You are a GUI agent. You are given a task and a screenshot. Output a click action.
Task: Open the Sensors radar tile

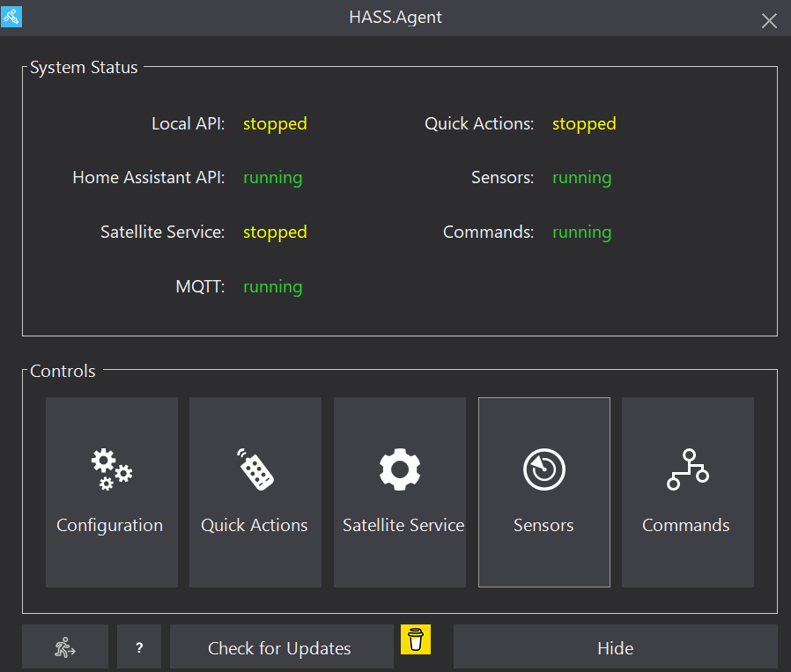click(x=543, y=492)
